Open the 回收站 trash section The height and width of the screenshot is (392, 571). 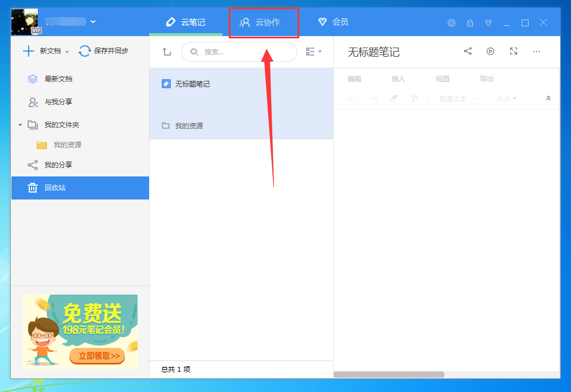click(60, 187)
